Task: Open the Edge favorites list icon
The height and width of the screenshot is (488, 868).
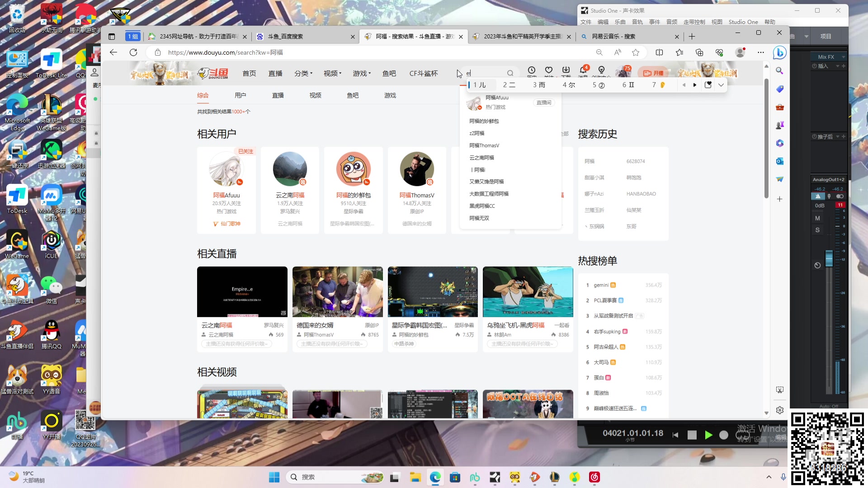Action: (x=679, y=52)
